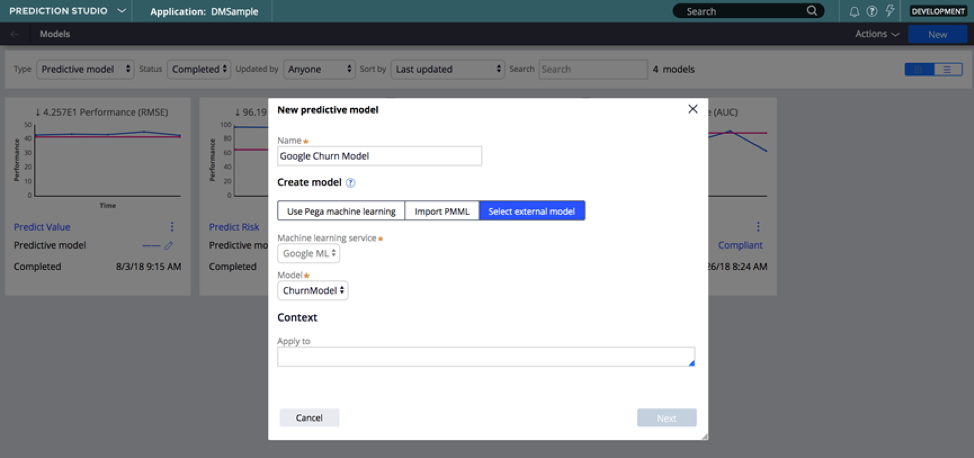Click the pencil edit icon on Predict Value card

(168, 245)
